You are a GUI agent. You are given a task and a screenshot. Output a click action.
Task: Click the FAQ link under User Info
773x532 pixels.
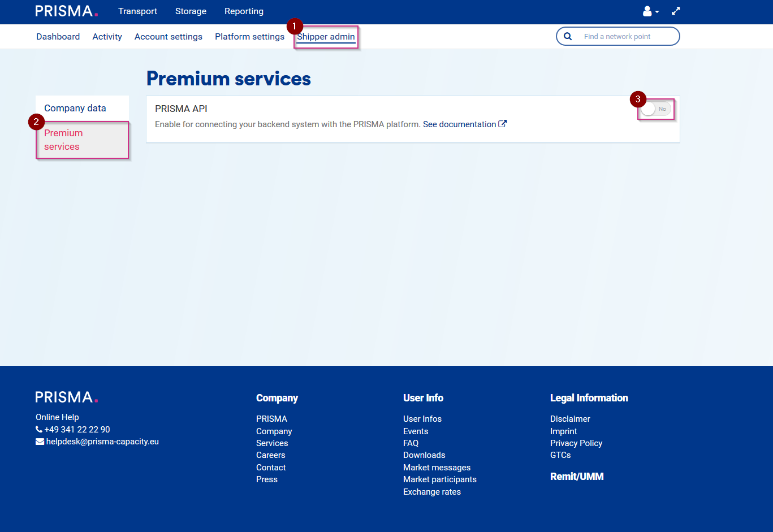pos(411,443)
